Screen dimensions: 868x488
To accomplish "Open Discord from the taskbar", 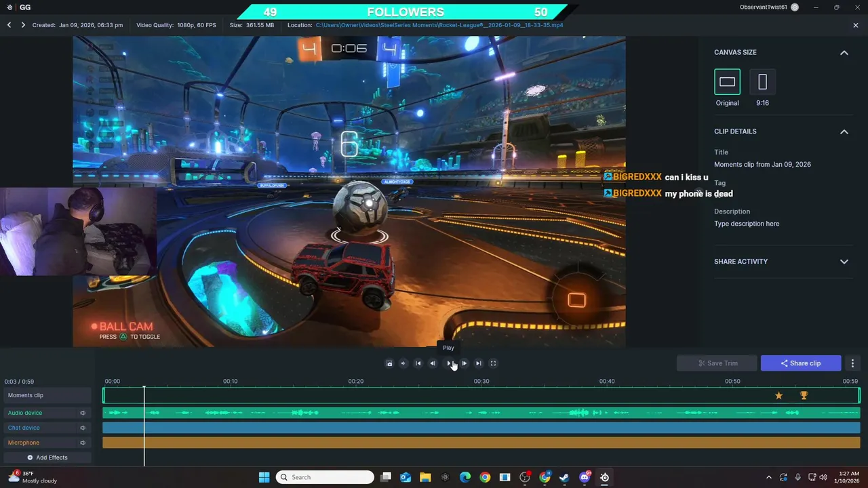I will [x=585, y=477].
